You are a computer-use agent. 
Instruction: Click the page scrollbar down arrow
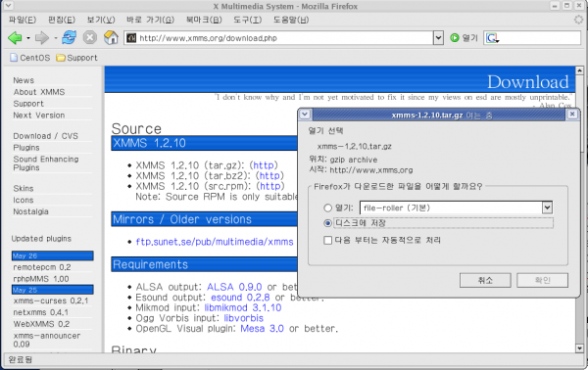[579, 348]
